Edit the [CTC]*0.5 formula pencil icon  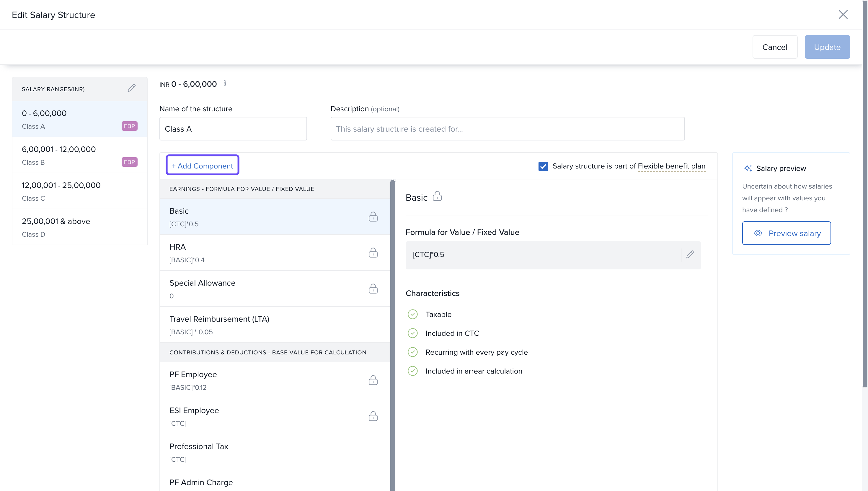[690, 255]
